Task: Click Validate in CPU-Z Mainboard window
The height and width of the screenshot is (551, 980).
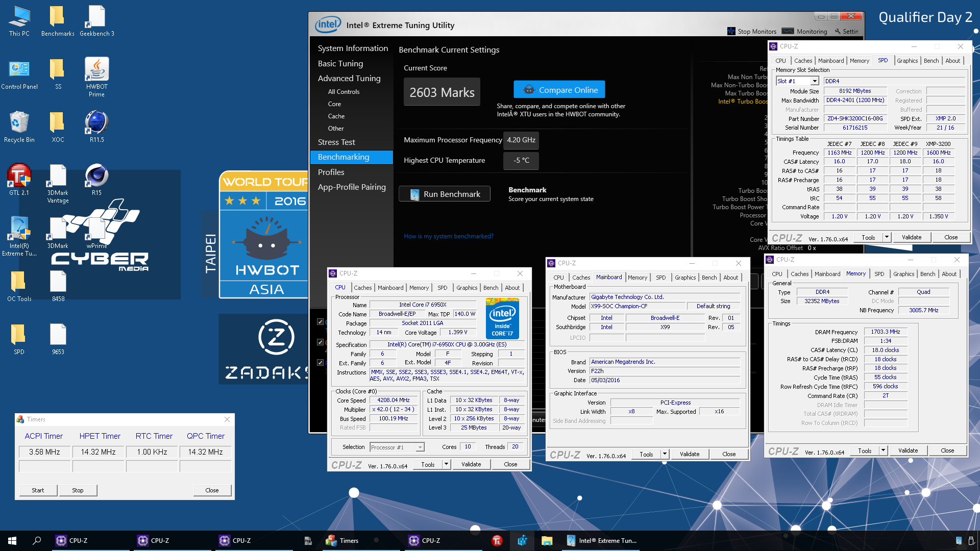Action: [x=690, y=454]
